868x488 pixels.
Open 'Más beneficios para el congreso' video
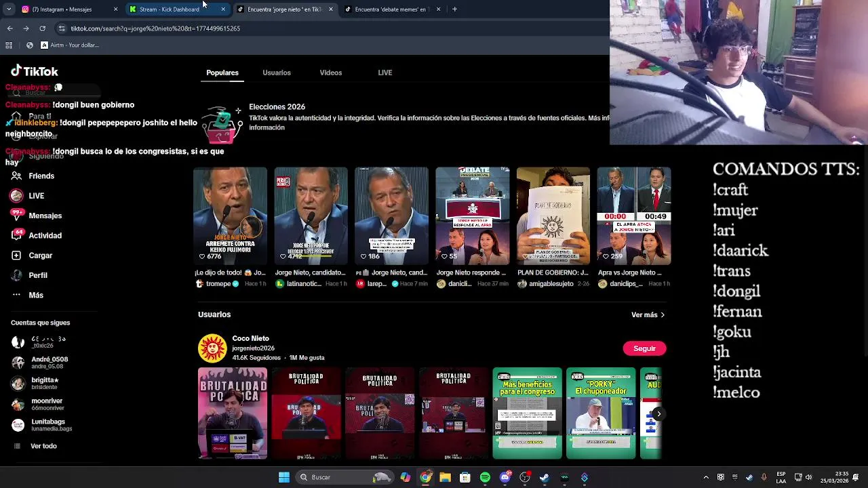point(527,413)
